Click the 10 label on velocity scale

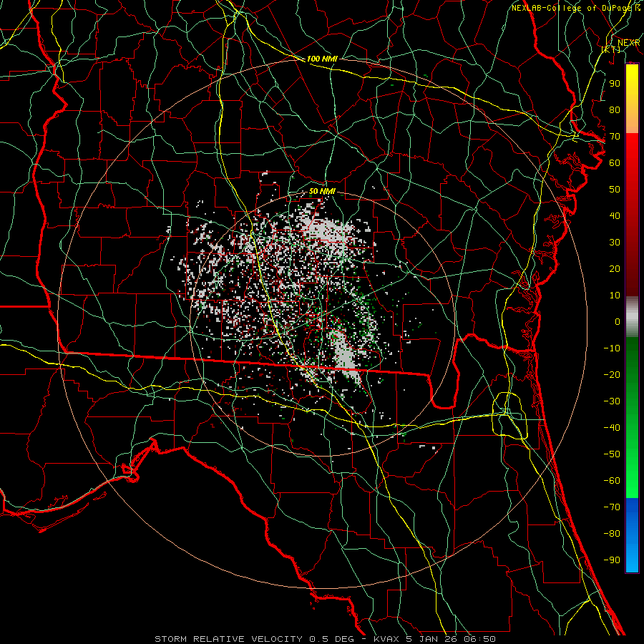(615, 296)
